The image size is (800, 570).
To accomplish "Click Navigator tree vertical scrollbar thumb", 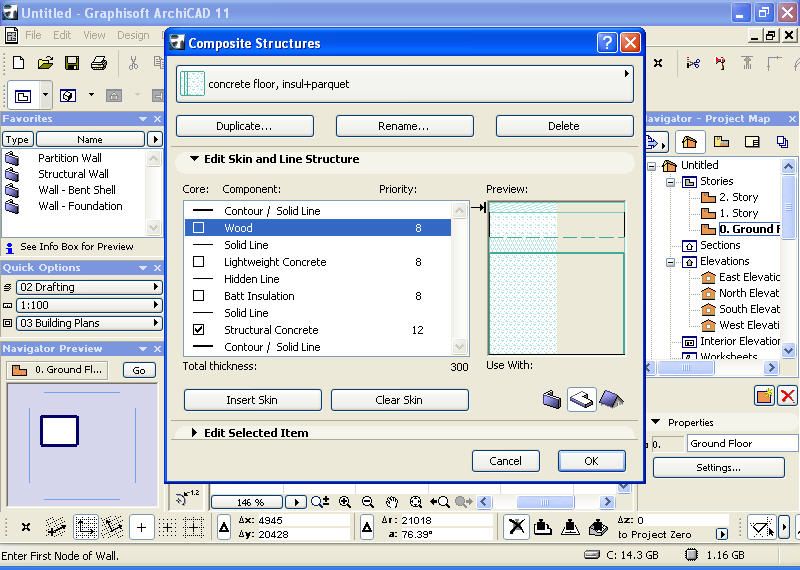I will click(x=788, y=205).
